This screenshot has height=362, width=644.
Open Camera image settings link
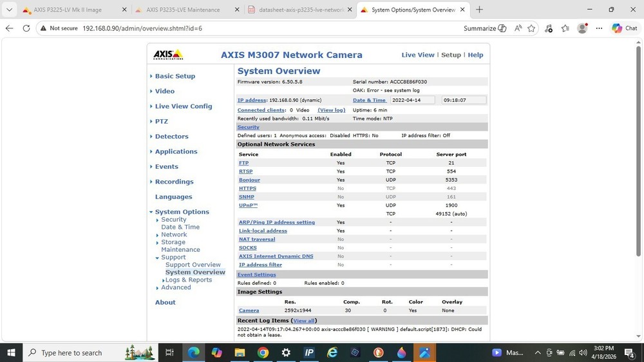tap(249, 310)
